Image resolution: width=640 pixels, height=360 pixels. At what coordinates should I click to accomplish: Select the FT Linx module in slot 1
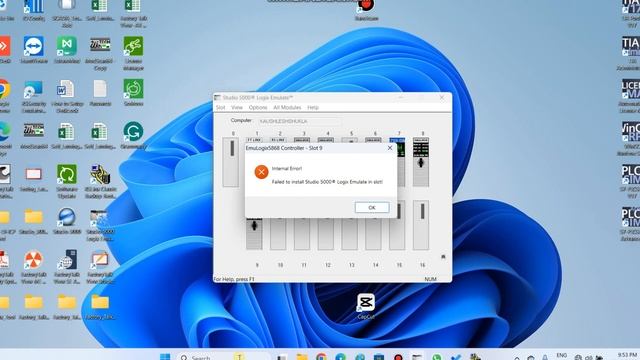[x=254, y=140]
